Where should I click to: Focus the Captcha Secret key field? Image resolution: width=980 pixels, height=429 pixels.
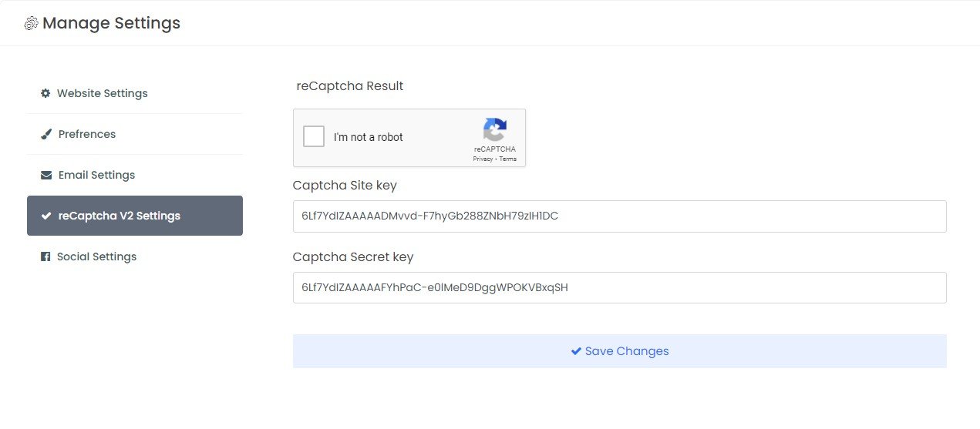(619, 287)
